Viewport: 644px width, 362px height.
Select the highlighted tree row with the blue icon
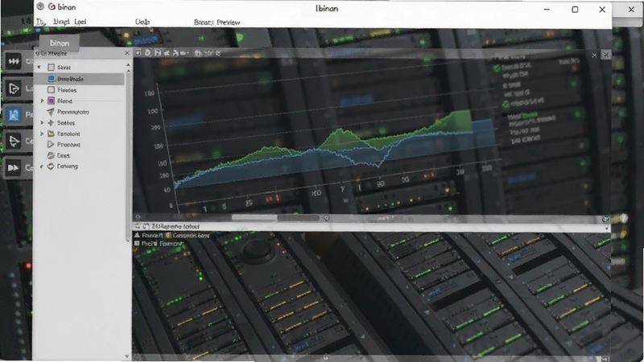(x=79, y=79)
